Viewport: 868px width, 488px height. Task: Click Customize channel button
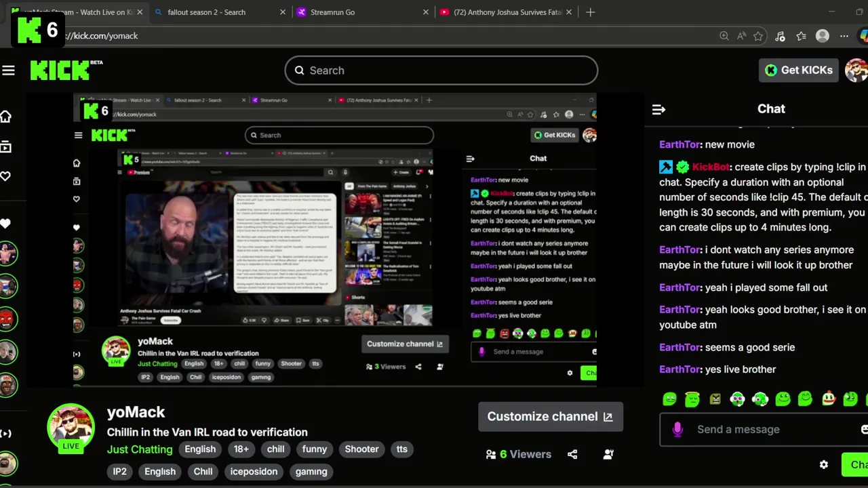coord(550,417)
